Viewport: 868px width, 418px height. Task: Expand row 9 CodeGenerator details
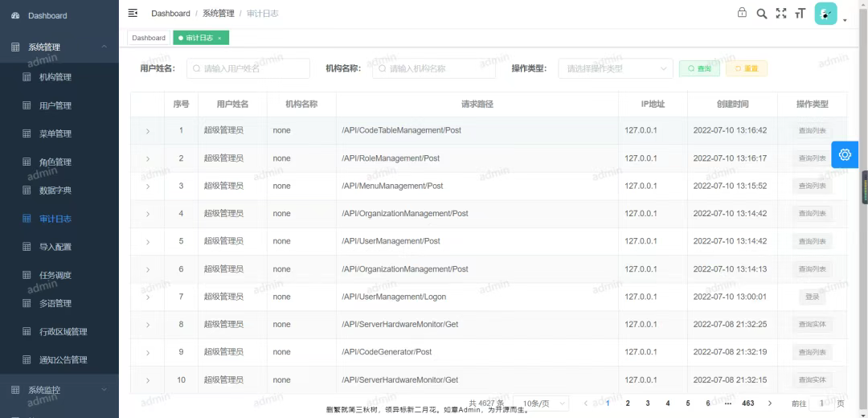pyautogui.click(x=148, y=353)
